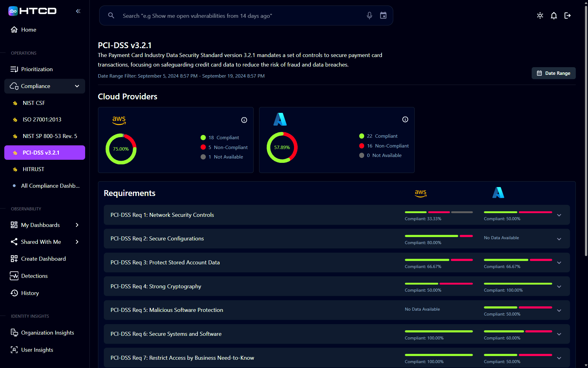This screenshot has width=588, height=368.
Task: Click the AWS compliance donut chart
Action: click(x=121, y=149)
